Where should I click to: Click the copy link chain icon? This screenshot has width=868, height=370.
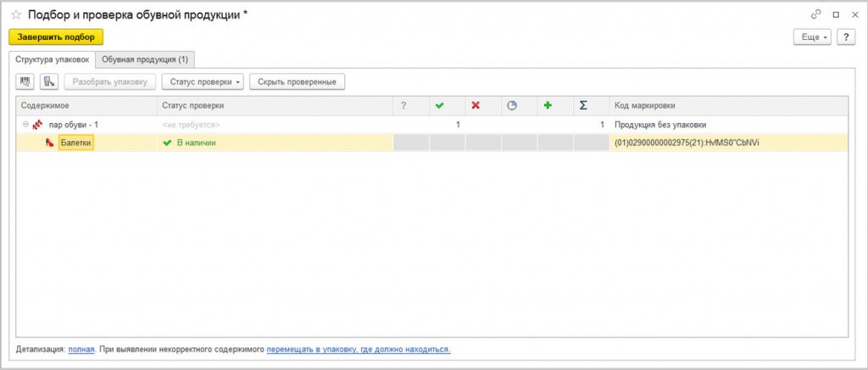[815, 14]
